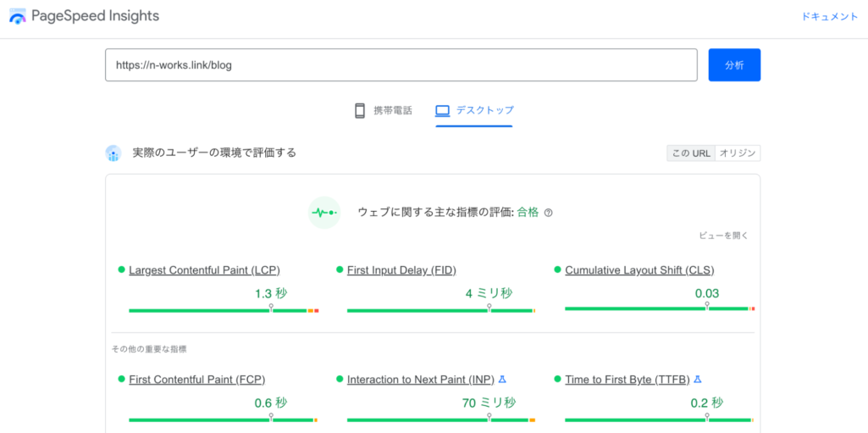Click the 0.6 秒 FCP value

click(271, 403)
